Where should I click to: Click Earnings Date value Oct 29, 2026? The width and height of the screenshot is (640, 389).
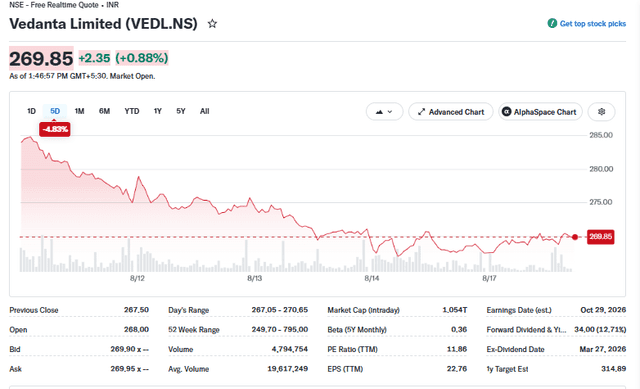point(603,310)
